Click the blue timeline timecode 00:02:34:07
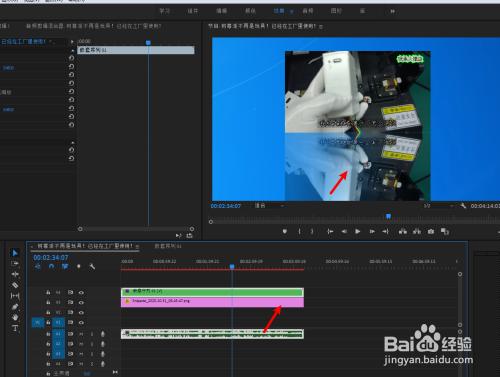Viewport: 500px width, 377px height. [51, 257]
